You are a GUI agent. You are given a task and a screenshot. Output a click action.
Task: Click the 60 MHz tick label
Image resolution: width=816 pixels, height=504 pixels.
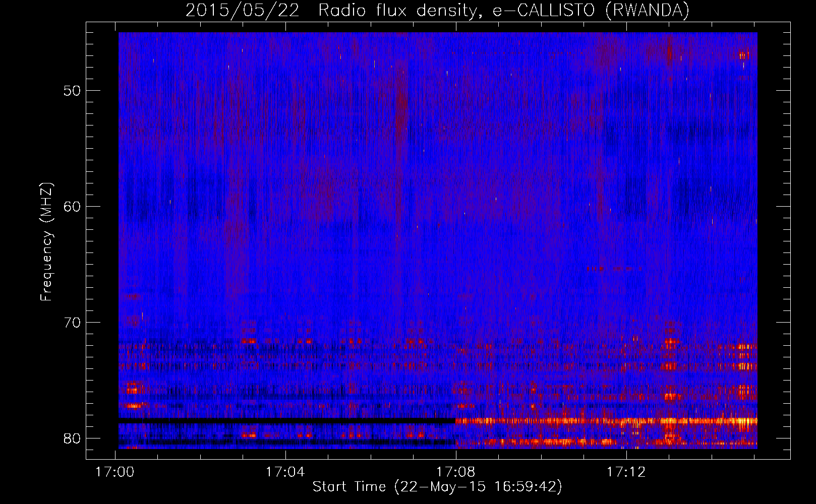(72, 207)
